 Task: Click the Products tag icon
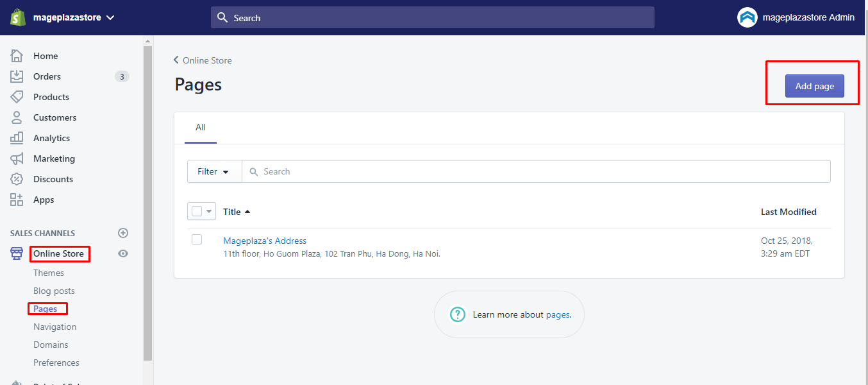(17, 97)
